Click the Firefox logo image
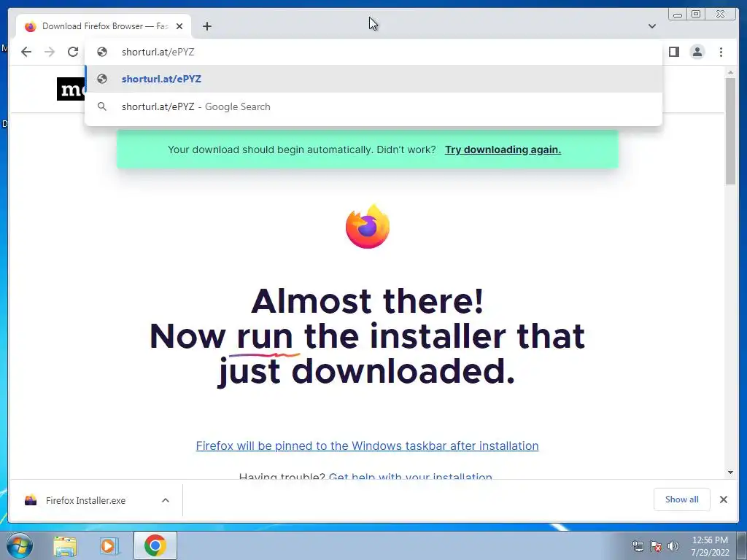The height and width of the screenshot is (560, 747). (x=368, y=226)
